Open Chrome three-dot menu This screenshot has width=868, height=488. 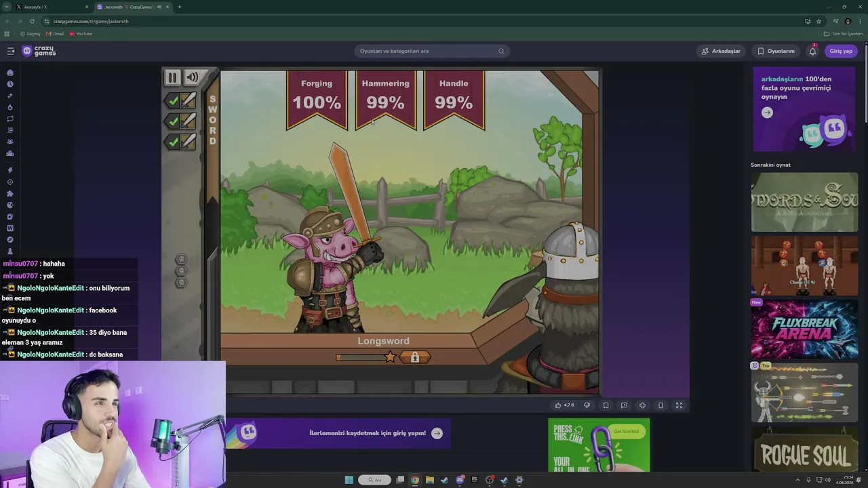click(860, 21)
